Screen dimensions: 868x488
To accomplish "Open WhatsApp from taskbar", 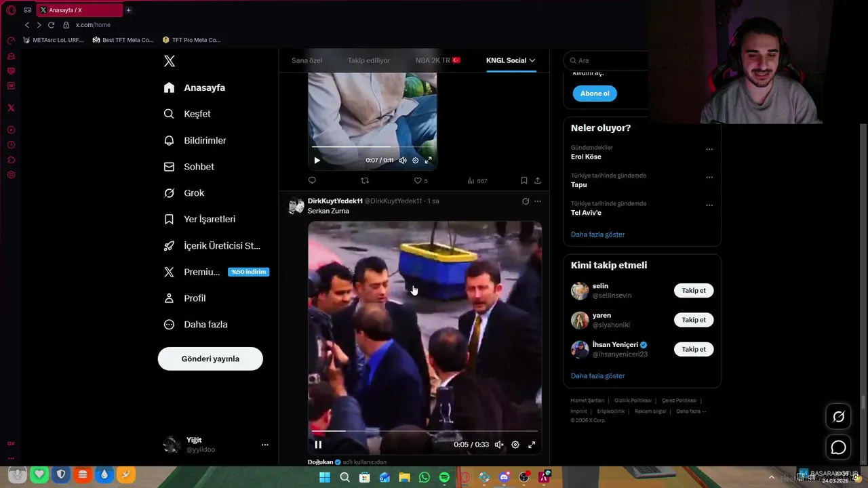I will click(425, 477).
